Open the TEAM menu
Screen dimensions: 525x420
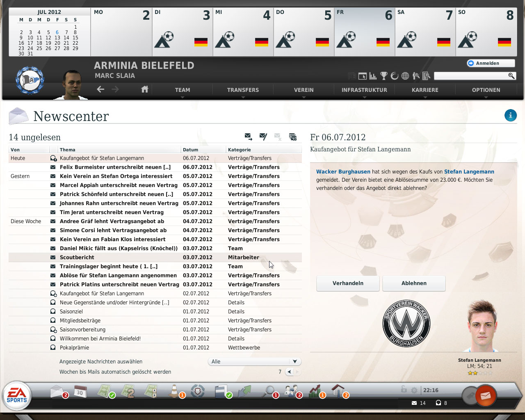coord(183,90)
